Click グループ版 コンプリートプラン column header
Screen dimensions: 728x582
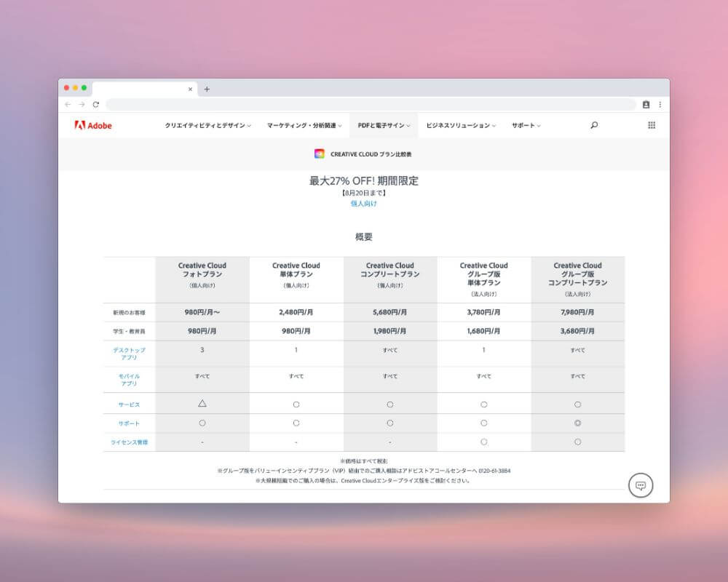[x=577, y=279]
